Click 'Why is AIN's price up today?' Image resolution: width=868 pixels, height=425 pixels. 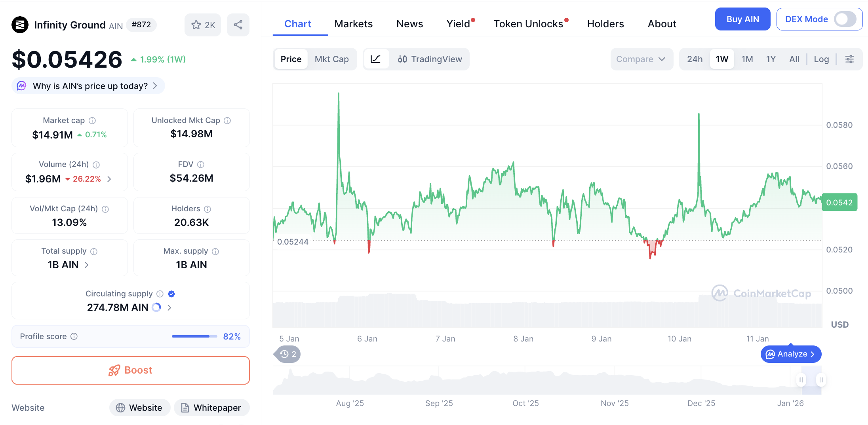(x=90, y=86)
